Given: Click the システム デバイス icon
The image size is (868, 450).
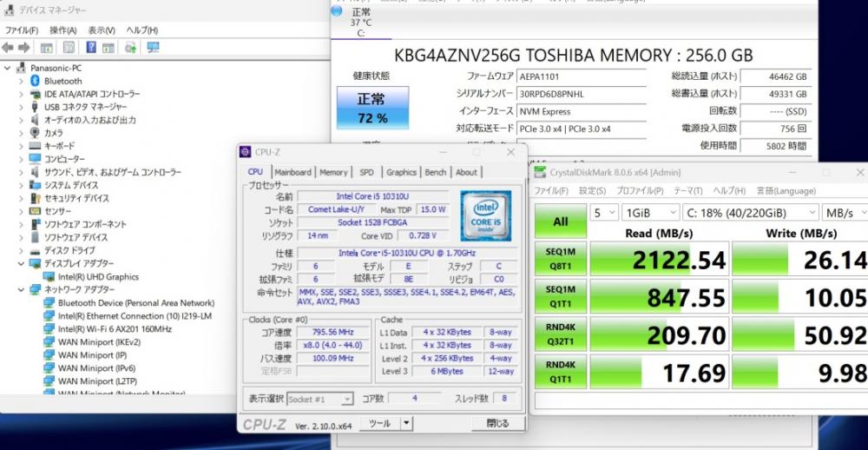Looking at the screenshot, I should pos(35,185).
